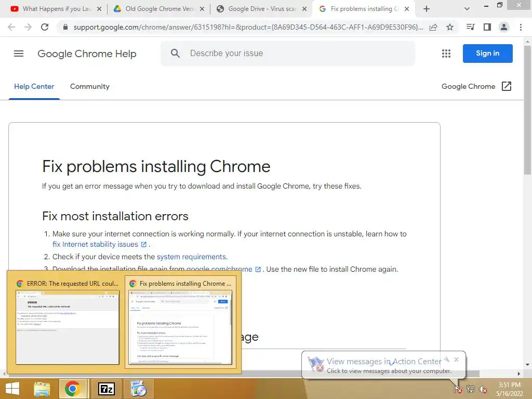This screenshot has width=532, height=399.
Task: Click the share page icon in address bar
Action: [x=433, y=27]
